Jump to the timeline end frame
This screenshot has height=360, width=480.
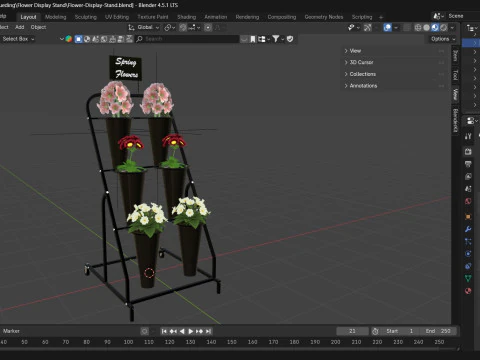tap(208, 331)
